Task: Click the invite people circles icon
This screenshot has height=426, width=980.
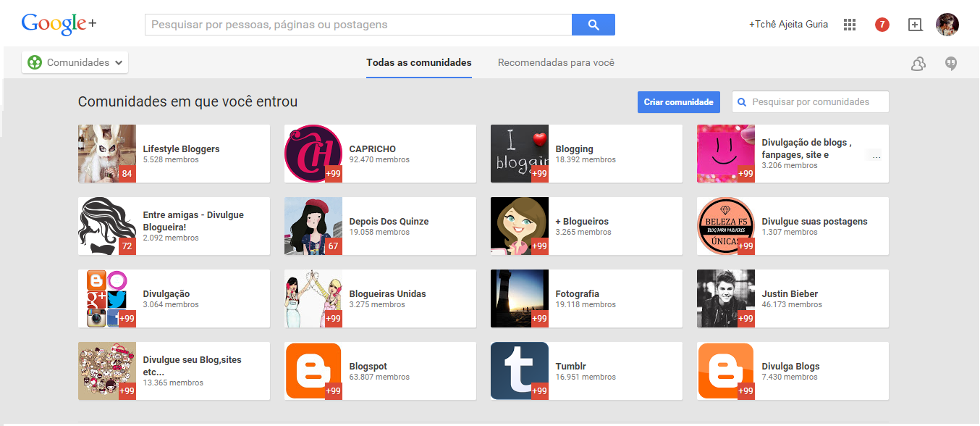Action: [x=918, y=64]
